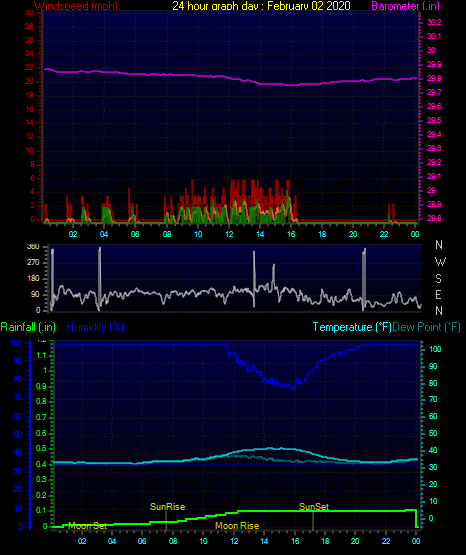Click the 29.8 barometer scale value
Image resolution: width=466 pixels, height=555 pixels.
click(434, 78)
